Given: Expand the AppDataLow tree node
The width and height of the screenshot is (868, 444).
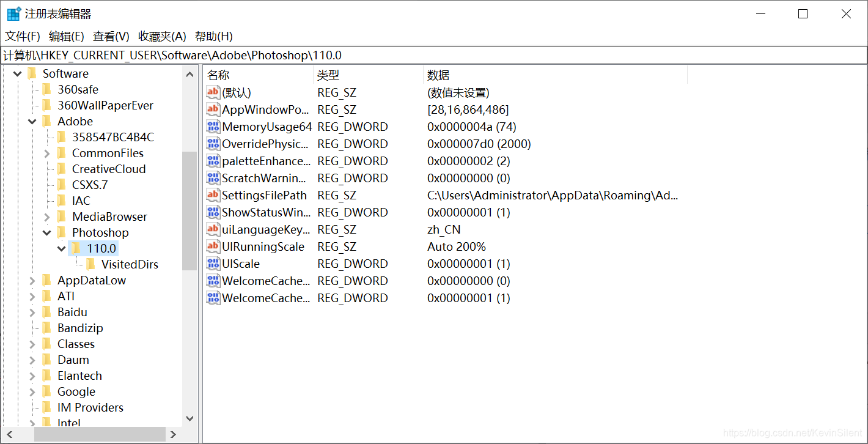Looking at the screenshot, I should pos(32,280).
